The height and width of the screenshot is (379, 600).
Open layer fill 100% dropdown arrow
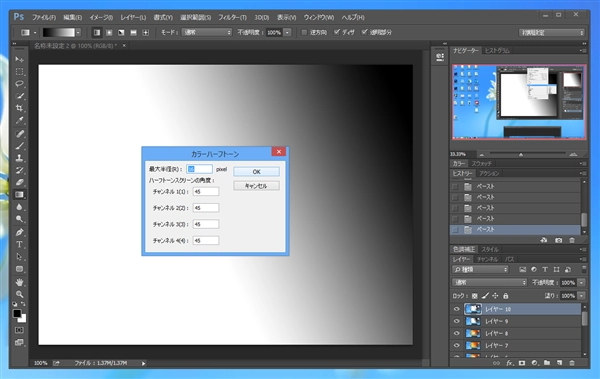581,296
